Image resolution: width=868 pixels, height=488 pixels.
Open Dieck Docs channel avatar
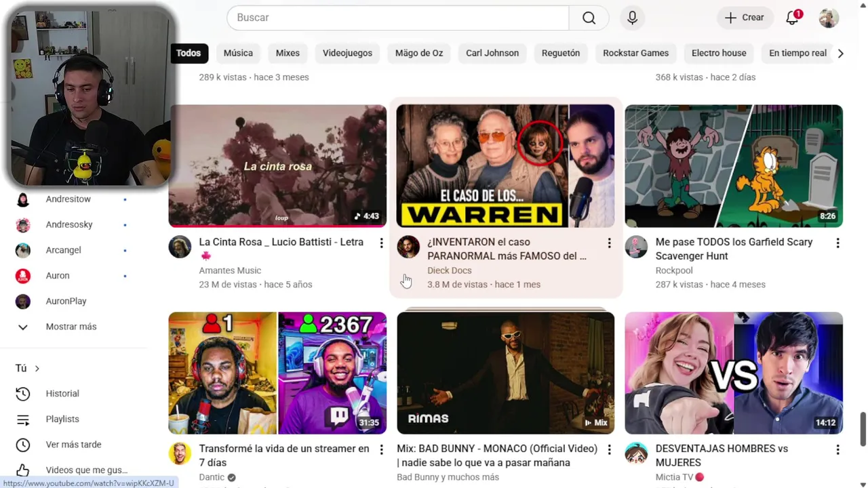coord(408,247)
